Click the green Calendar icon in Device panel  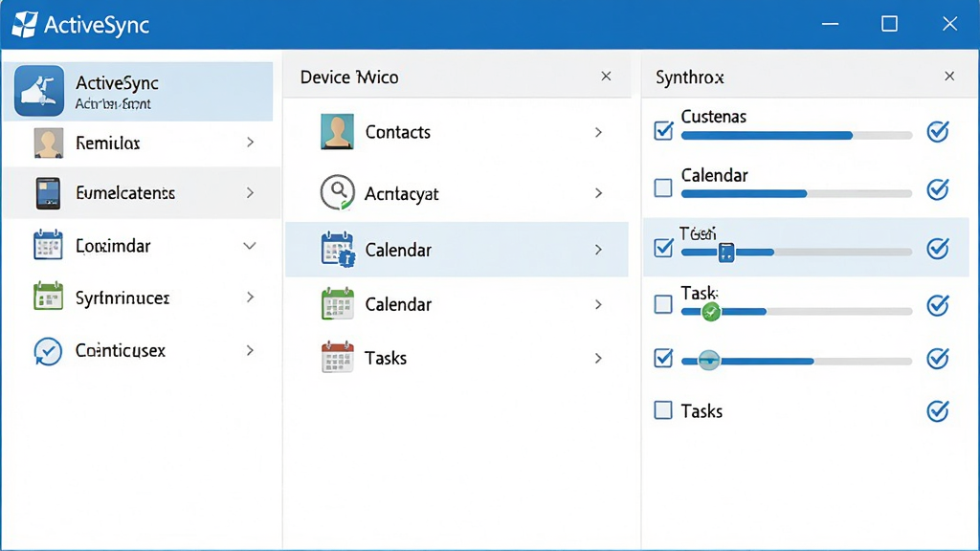[338, 303]
